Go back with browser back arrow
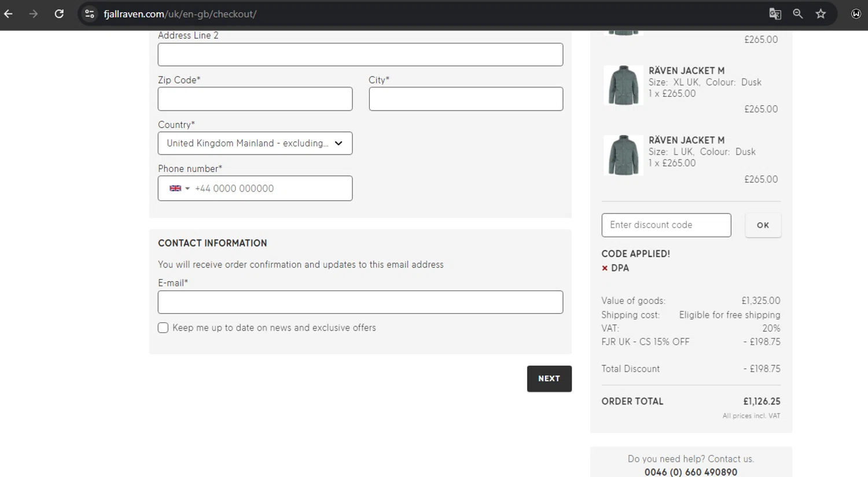The width and height of the screenshot is (868, 477). click(x=9, y=14)
